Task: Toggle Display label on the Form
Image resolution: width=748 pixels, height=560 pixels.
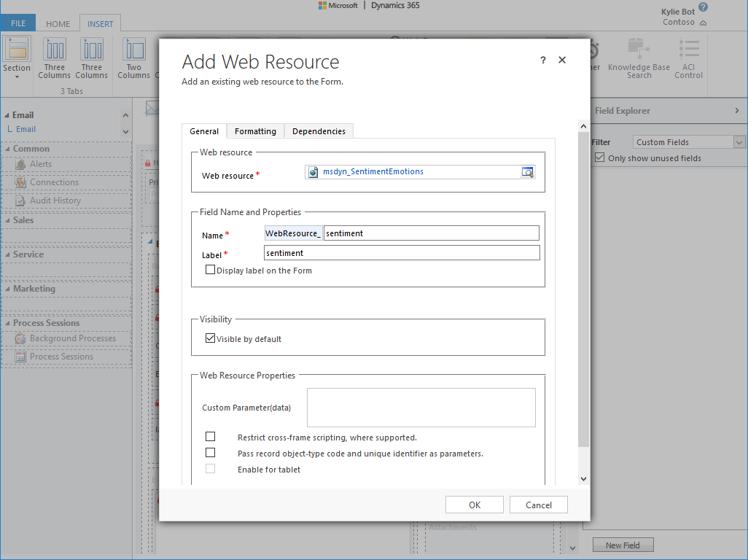Action: point(211,270)
